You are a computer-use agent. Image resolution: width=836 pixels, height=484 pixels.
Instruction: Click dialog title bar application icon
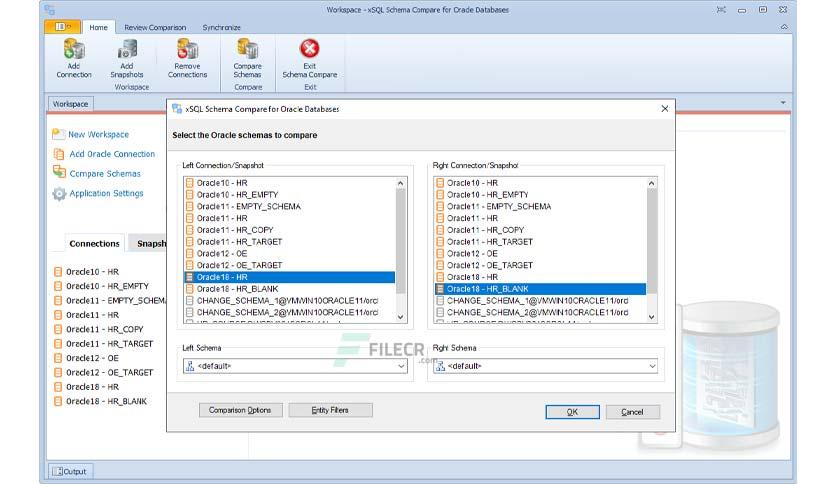[177, 109]
